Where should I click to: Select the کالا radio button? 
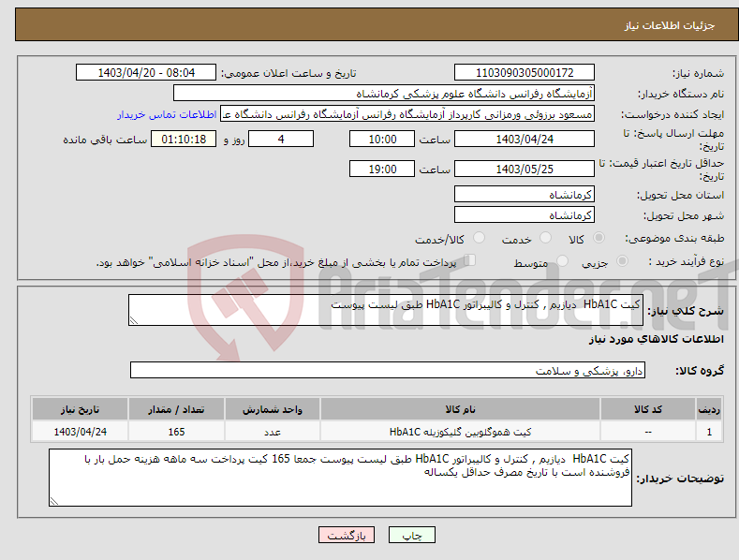tap(599, 238)
